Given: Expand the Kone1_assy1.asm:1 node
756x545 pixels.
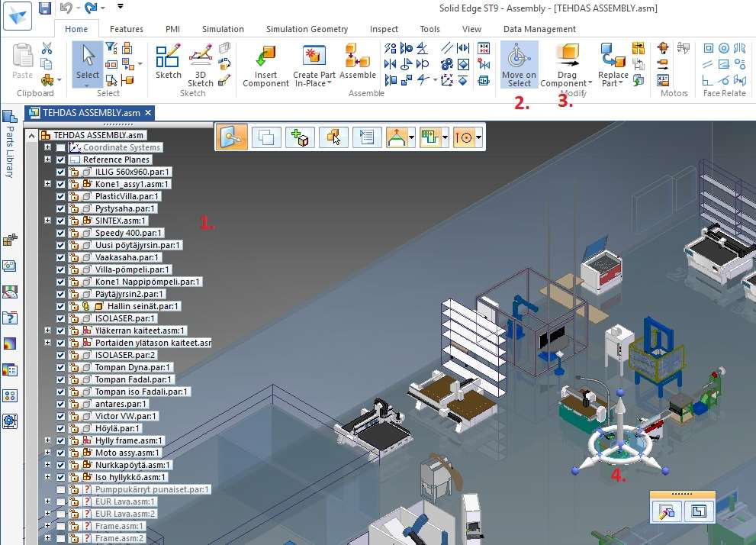Looking at the screenshot, I should click(47, 184).
